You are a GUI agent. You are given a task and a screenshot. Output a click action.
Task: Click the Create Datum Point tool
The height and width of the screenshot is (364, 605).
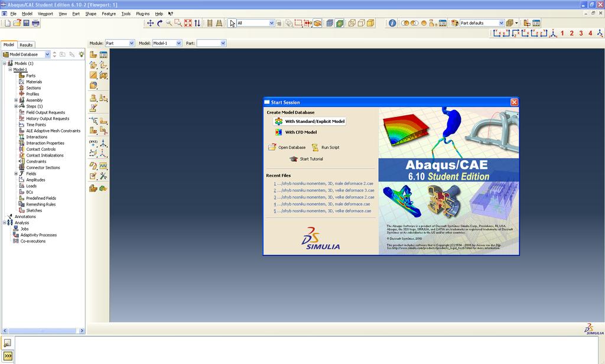click(x=93, y=143)
